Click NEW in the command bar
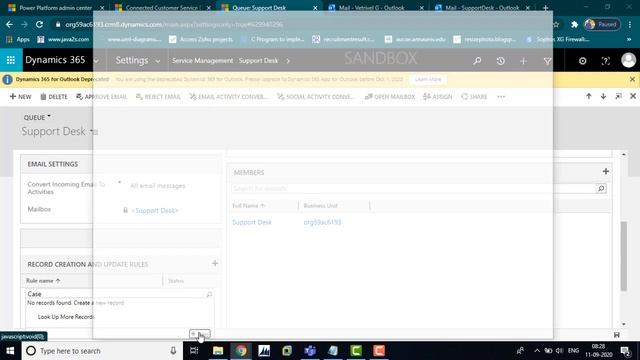 [x=20, y=97]
